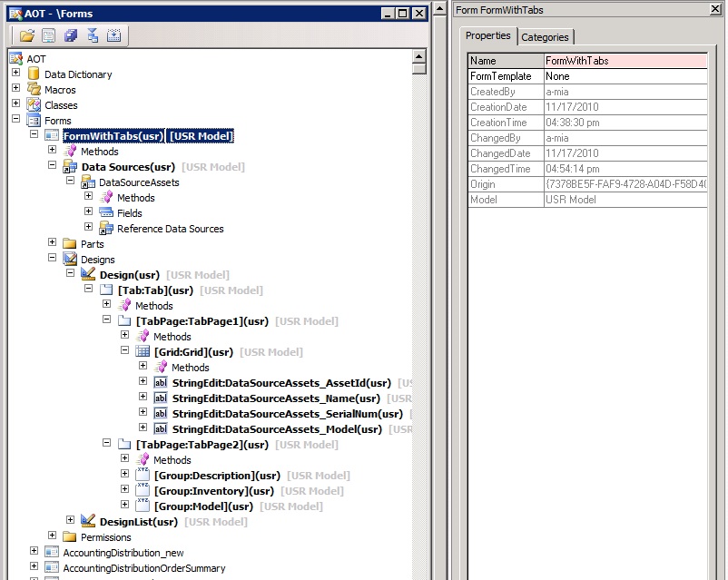Click the abl icon of DataSourceAssets_AssetId
This screenshot has height=580, width=728.
(161, 383)
